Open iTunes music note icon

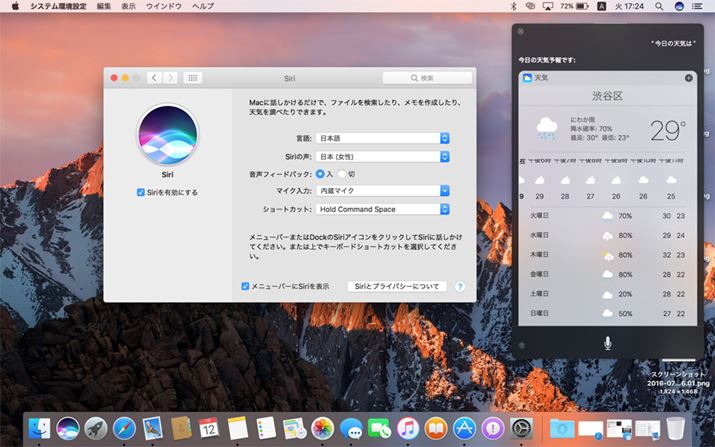[408, 428]
